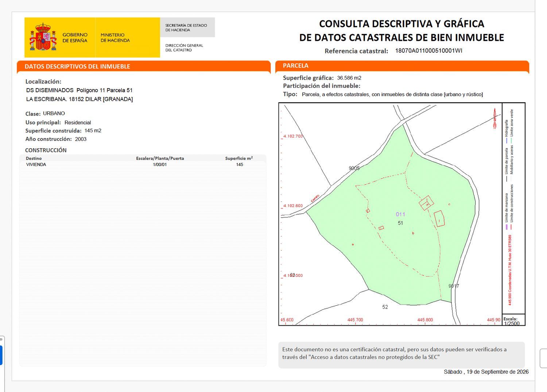Click the Spanish coat of arms emblem
This screenshot has height=392, width=547.
43,37
